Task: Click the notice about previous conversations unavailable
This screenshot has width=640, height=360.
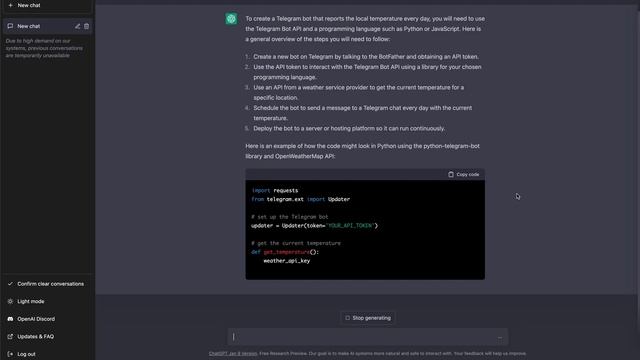Action: pyautogui.click(x=44, y=48)
